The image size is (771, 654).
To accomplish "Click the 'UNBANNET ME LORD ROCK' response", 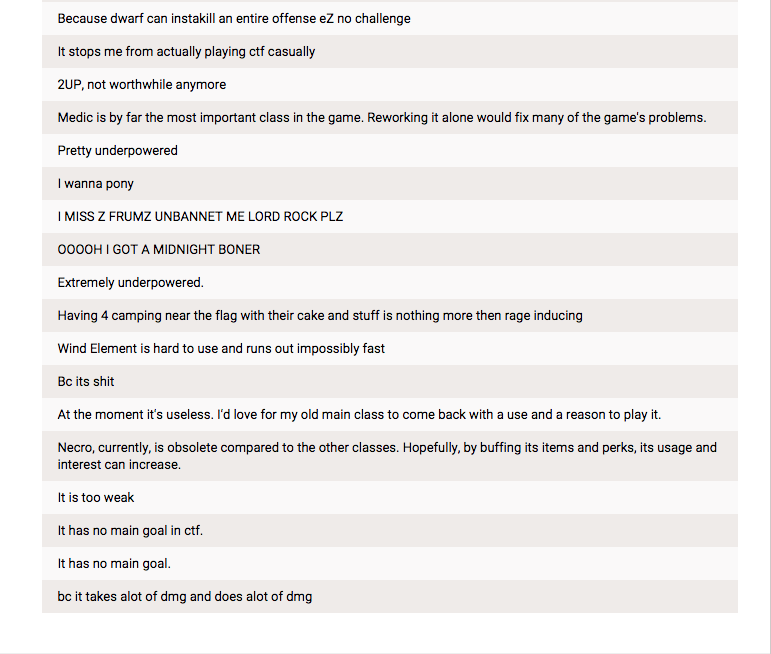I will (200, 217).
